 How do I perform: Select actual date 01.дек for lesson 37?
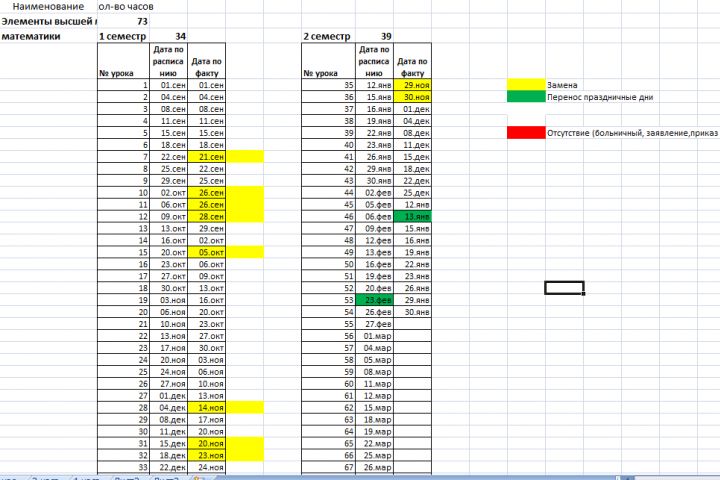(x=412, y=109)
